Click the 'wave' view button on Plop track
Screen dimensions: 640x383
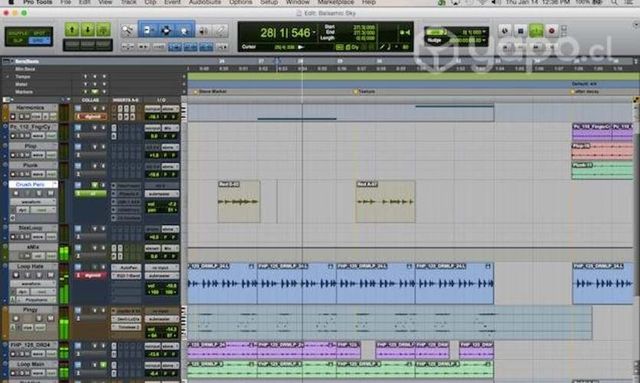pos(38,155)
